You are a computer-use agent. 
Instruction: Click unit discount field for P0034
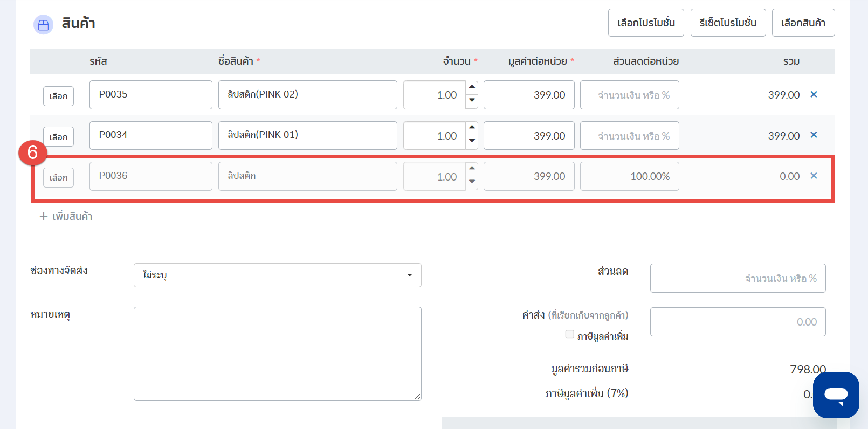click(x=630, y=135)
